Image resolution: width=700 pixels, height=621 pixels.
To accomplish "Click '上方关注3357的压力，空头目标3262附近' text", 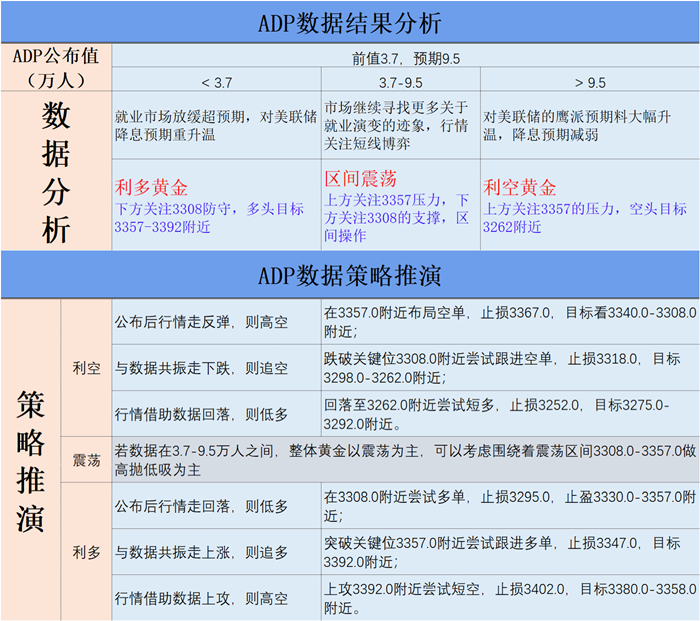I will pos(584,218).
